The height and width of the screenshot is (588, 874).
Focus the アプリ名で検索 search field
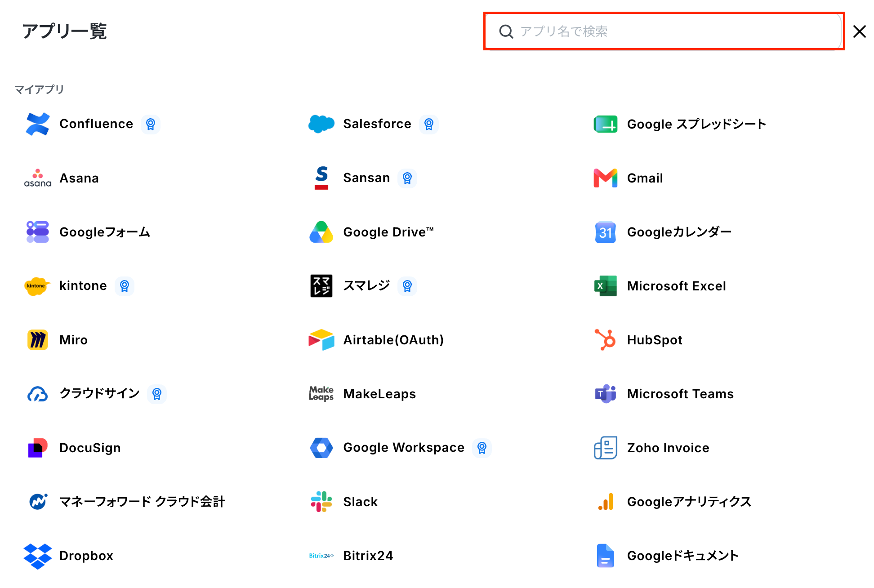point(664,31)
